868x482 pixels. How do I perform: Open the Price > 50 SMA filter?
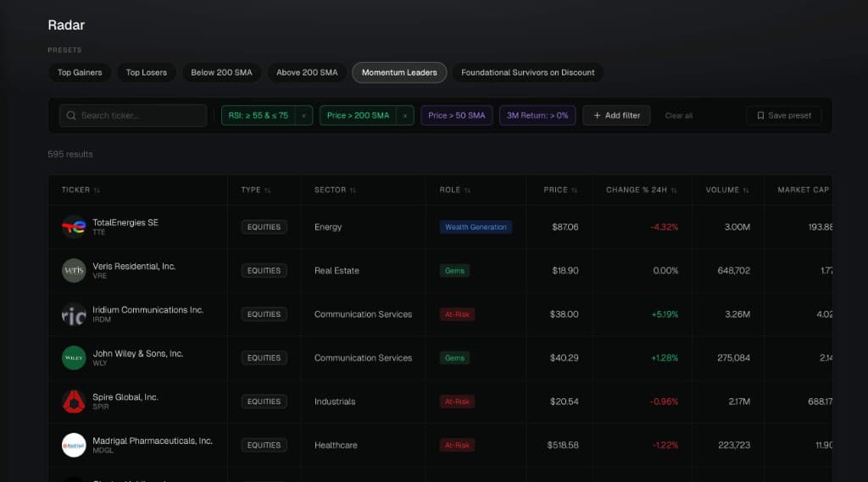[457, 116]
